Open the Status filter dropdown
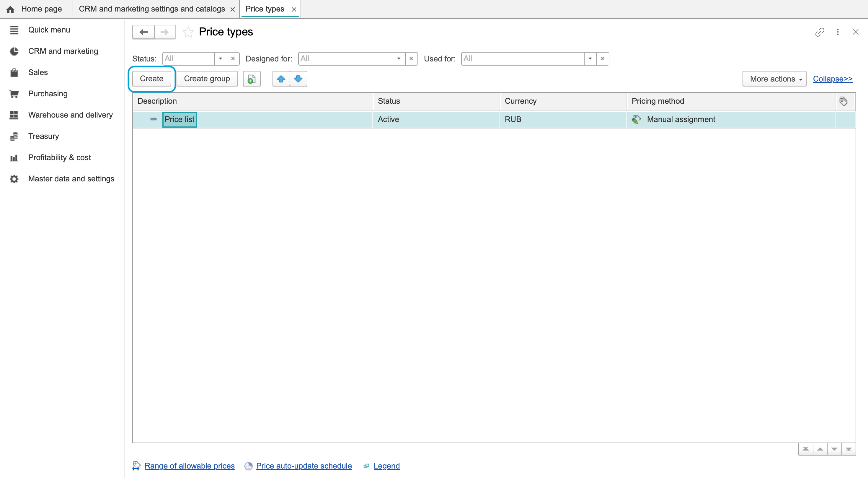 tap(220, 59)
